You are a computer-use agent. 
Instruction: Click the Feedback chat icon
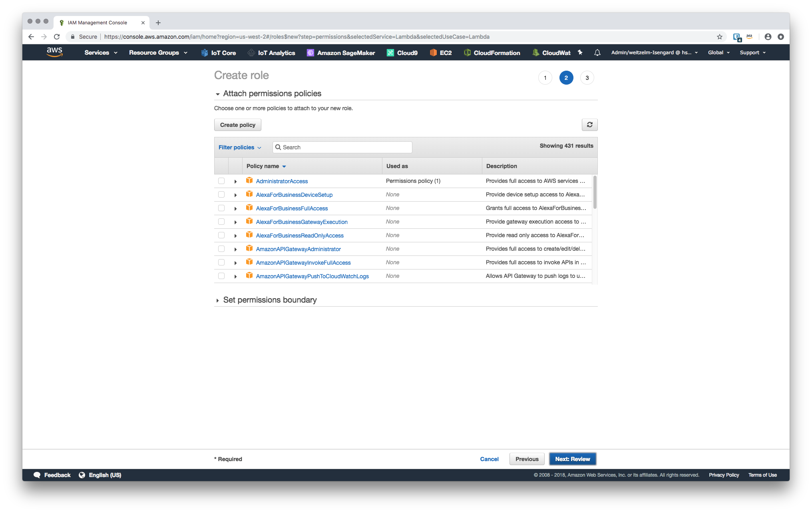[37, 475]
